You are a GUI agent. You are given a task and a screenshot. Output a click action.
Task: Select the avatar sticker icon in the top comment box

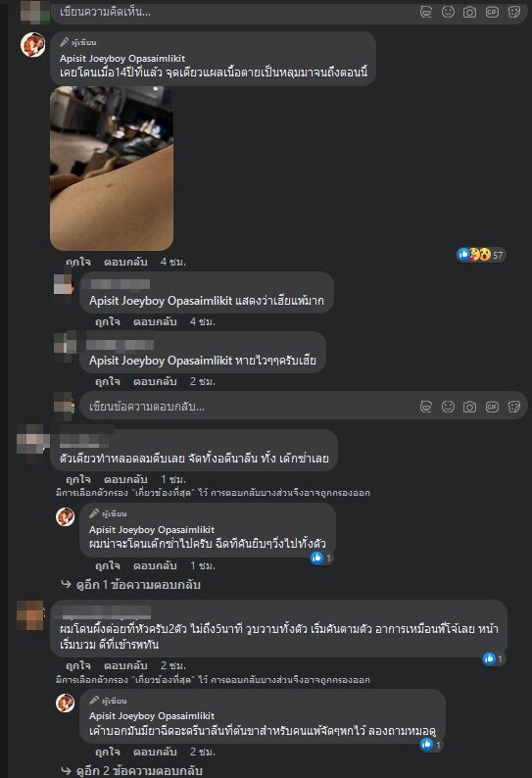[426, 12]
